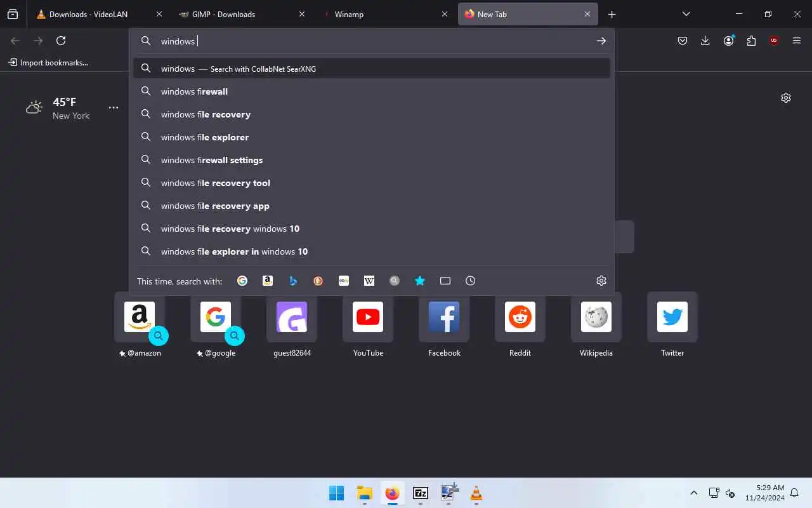Open the Firefox hamburger application menu

[797, 41]
